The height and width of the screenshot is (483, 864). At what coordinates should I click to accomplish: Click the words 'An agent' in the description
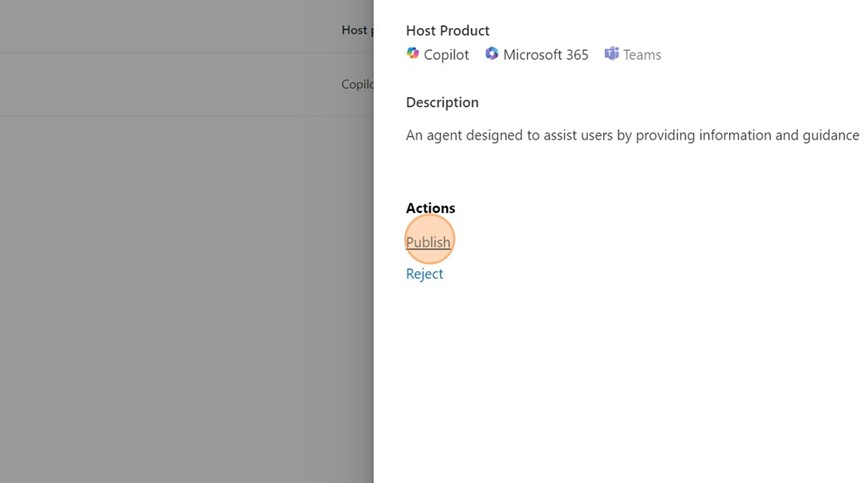pyautogui.click(x=434, y=135)
